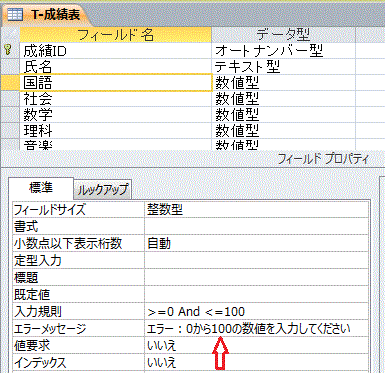Select the 理科 field name cell
This screenshot has width=385, height=373.
(x=115, y=131)
